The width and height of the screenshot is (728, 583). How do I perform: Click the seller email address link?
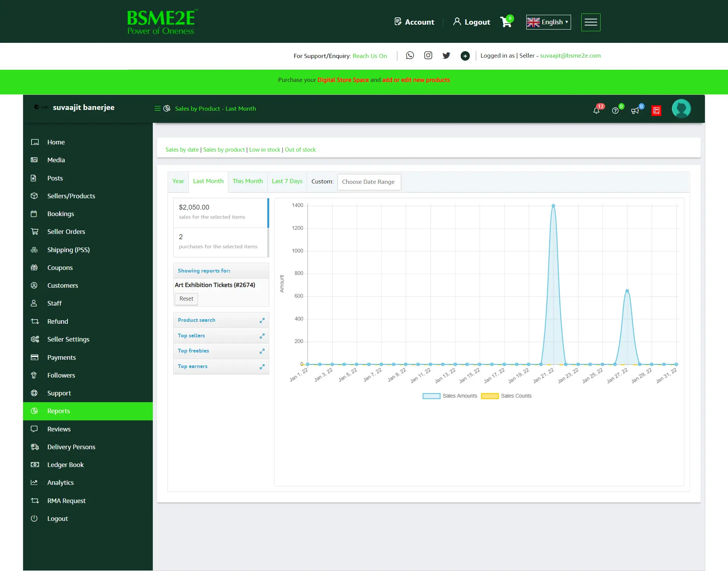570,56
